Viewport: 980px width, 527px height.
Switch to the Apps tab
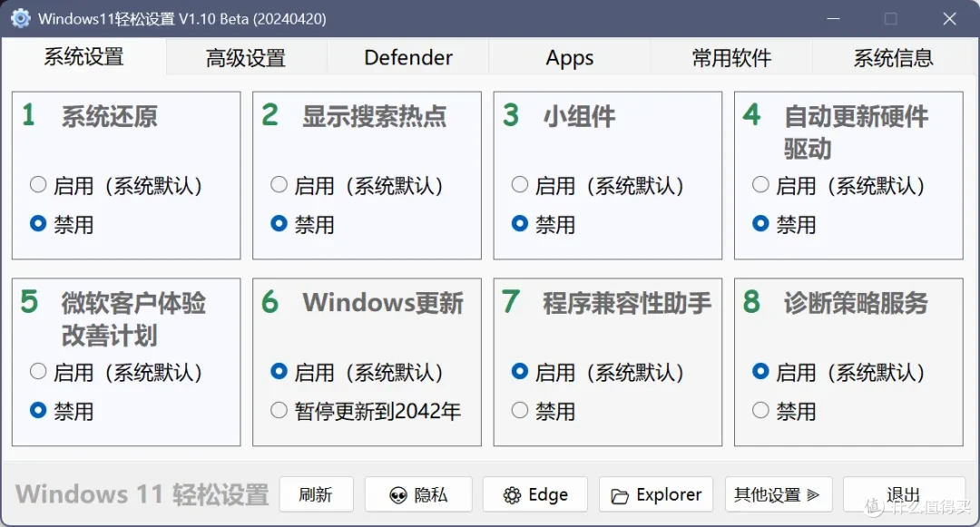tap(569, 58)
